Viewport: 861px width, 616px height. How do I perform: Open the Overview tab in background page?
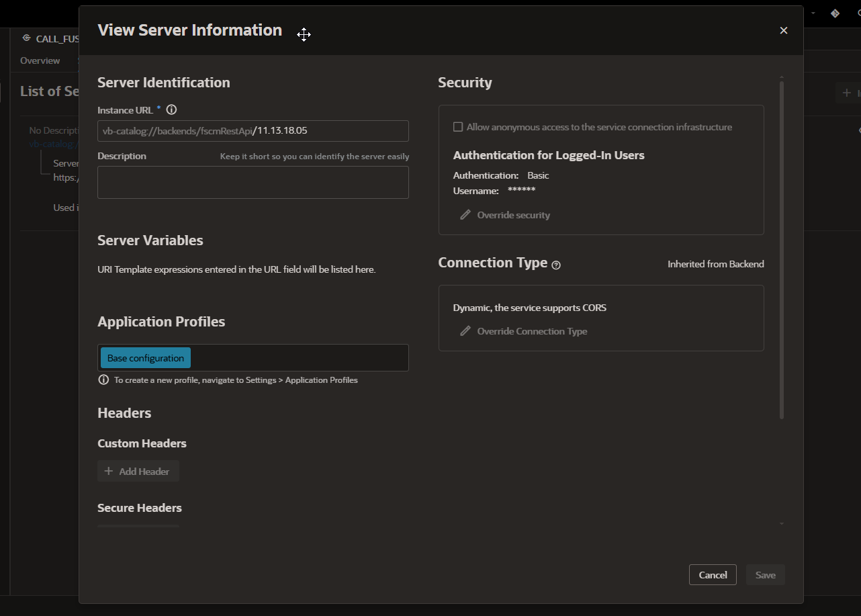tap(40, 60)
